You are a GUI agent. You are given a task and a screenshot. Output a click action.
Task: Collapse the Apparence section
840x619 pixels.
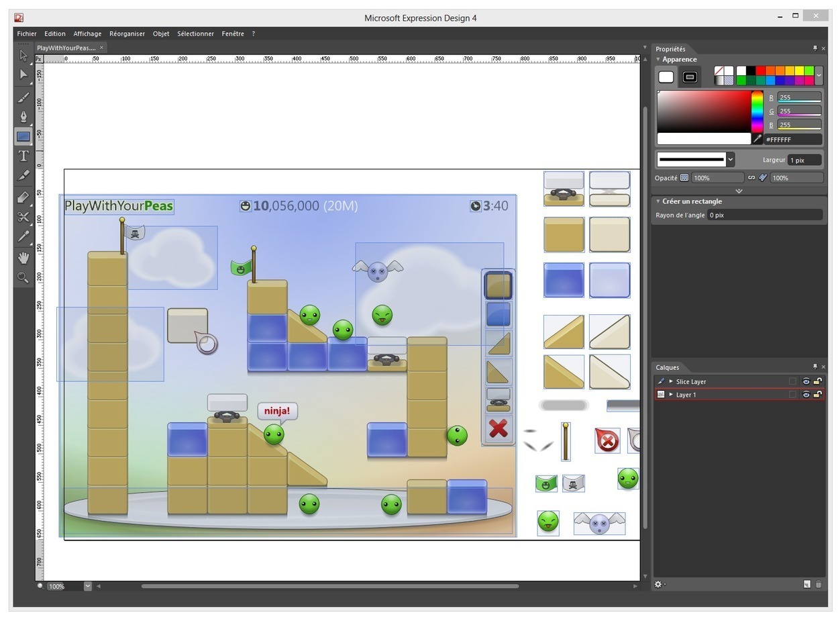tap(658, 59)
